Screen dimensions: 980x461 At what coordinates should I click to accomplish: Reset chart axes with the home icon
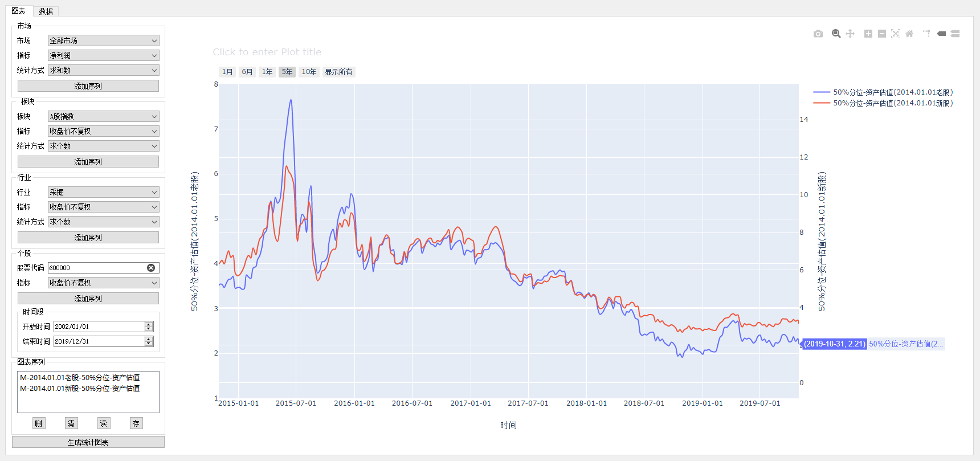909,34
